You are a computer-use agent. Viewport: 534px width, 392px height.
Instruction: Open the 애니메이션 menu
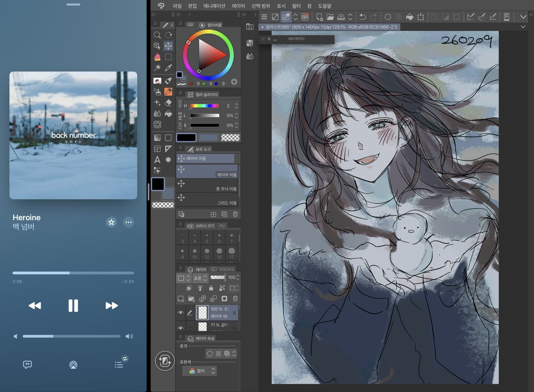click(x=215, y=6)
